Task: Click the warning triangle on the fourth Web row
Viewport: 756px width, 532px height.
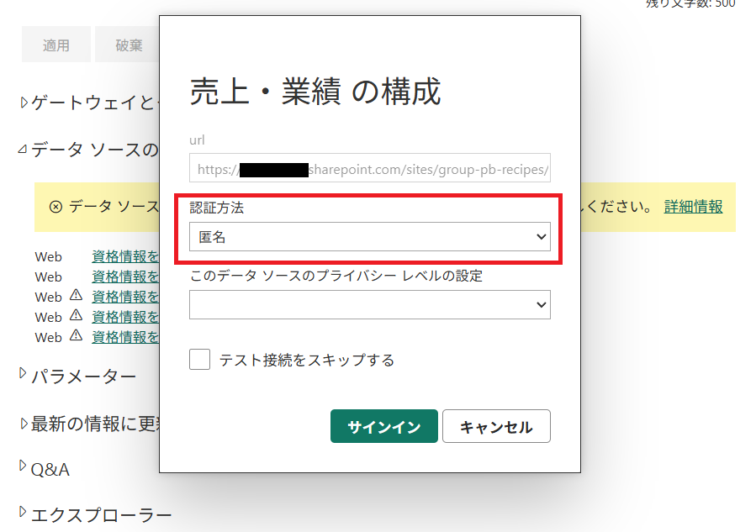Action: click(76, 316)
